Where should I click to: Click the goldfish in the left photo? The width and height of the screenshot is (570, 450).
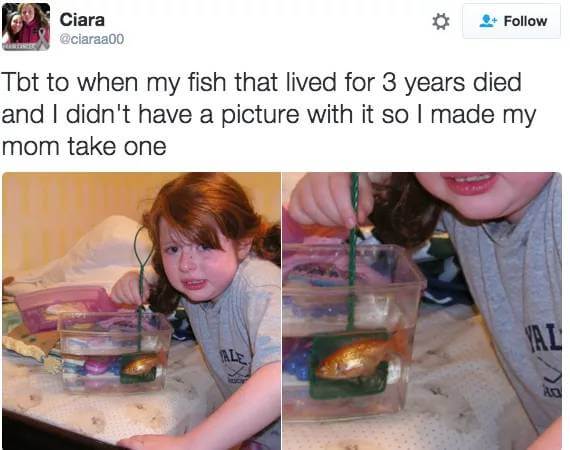point(143,364)
